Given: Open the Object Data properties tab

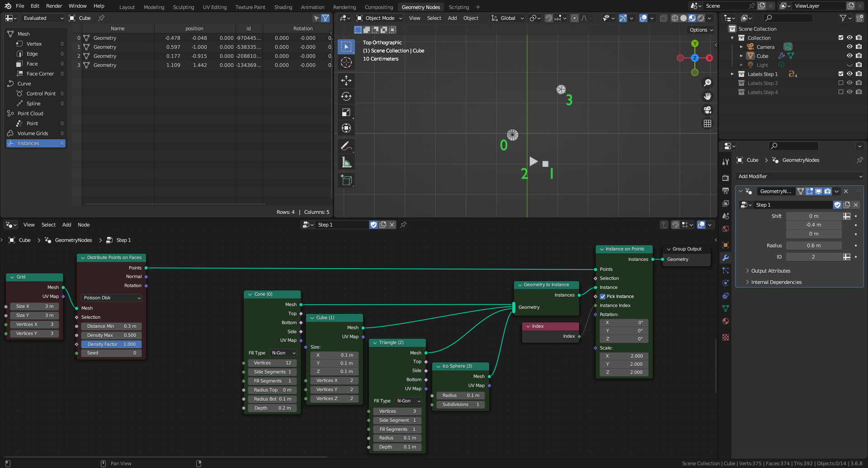Looking at the screenshot, I should [x=726, y=308].
